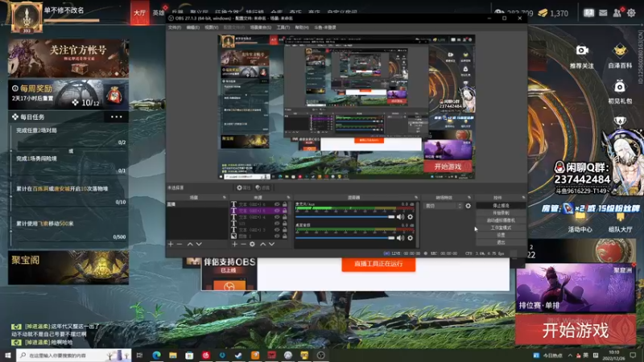Screen dimensions: 644x362
Task: Open game settings gear at top right
Action: pos(631,13)
